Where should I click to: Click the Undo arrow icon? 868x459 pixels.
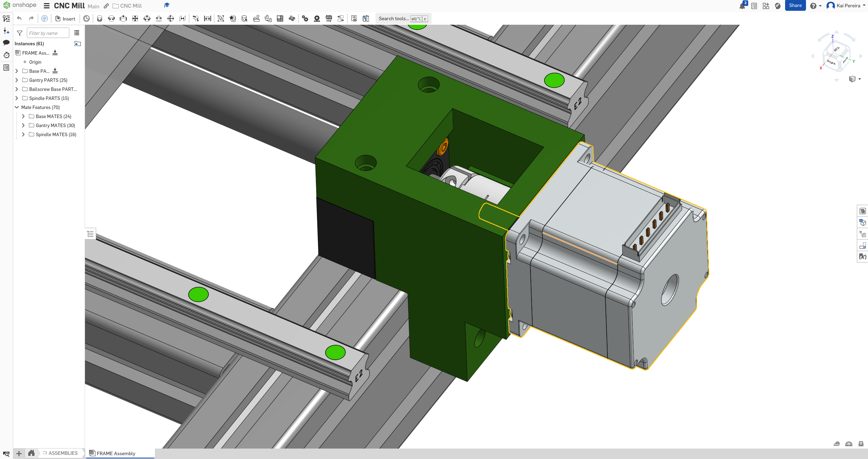pyautogui.click(x=20, y=19)
